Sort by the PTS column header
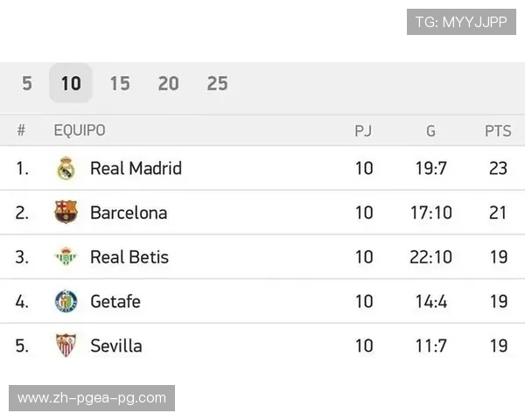The height and width of the screenshot is (420, 525). click(498, 130)
